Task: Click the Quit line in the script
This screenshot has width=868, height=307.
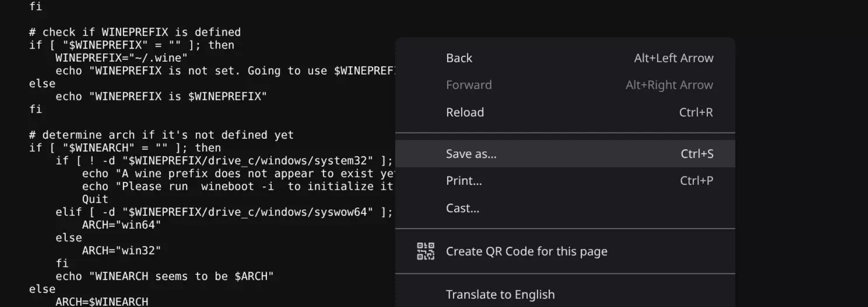Action: 95,199
